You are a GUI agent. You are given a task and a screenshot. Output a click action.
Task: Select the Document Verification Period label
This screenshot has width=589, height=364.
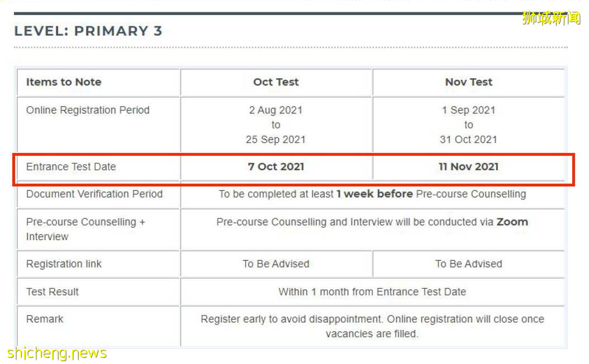[94, 194]
